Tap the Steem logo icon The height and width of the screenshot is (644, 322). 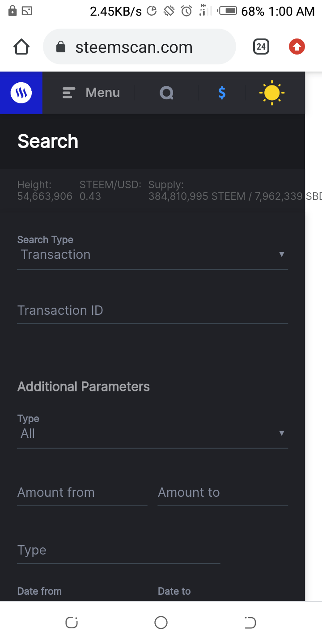point(21,93)
